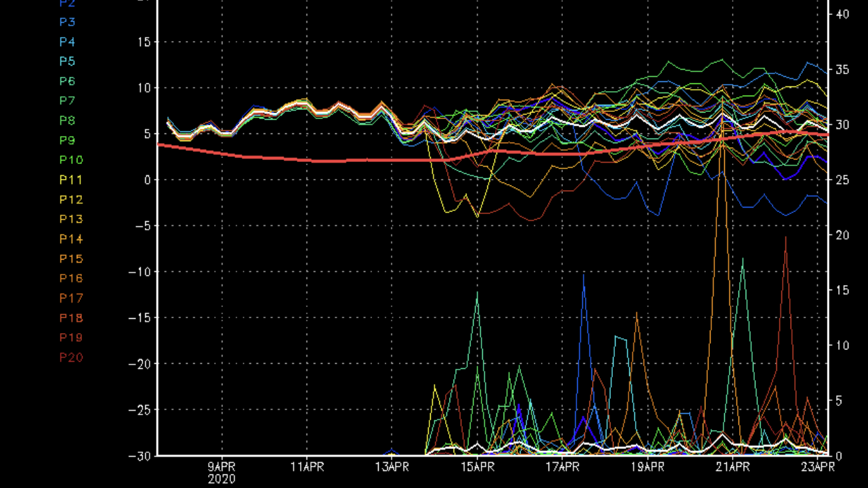Click the 9APR date label
Image resolution: width=868 pixels, height=488 pixels.
[x=222, y=467]
